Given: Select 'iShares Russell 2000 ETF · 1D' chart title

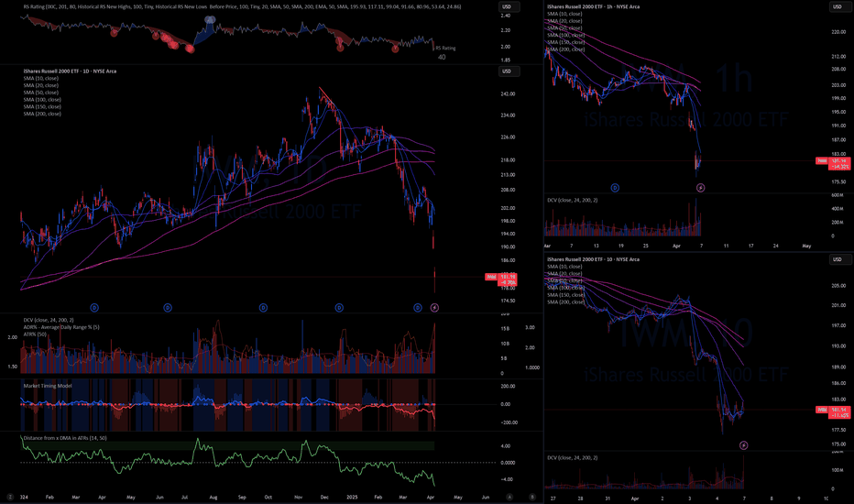Looking at the screenshot, I should (70, 71).
